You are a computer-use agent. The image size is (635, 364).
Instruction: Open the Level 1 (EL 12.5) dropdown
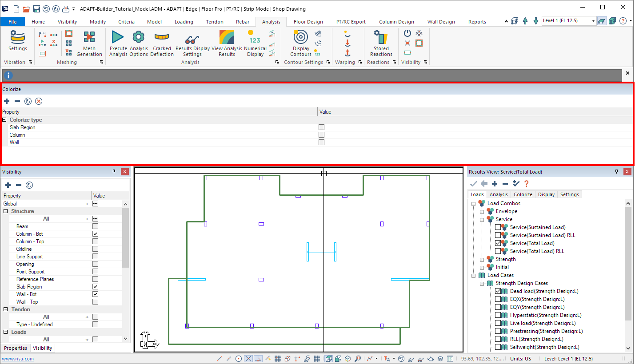593,21
